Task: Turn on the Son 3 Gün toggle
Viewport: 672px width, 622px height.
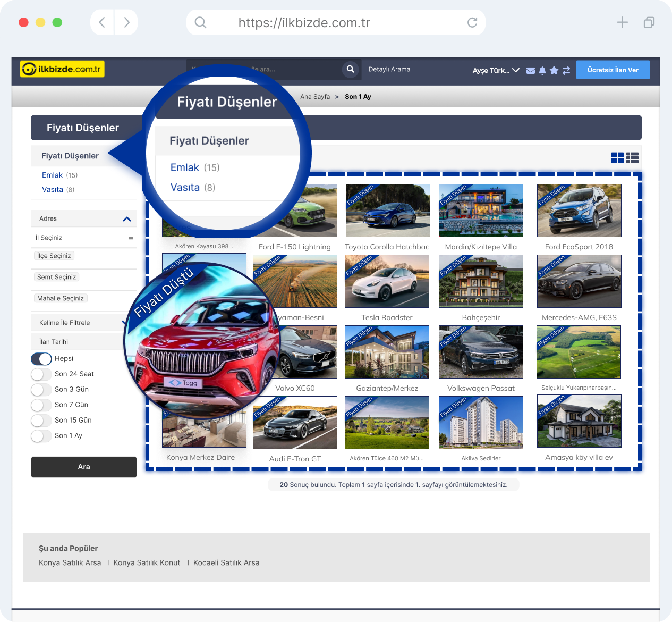Action: pyautogui.click(x=41, y=390)
